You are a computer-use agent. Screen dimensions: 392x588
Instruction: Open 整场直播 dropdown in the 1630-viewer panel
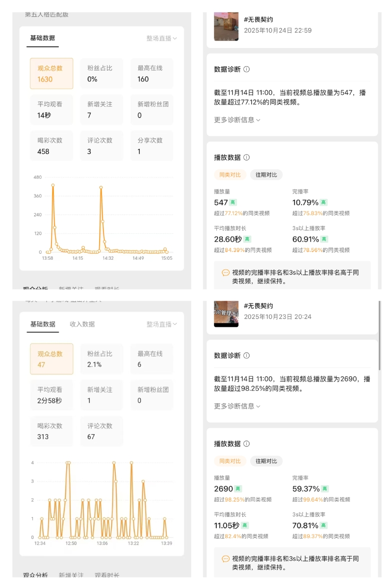coord(161,38)
